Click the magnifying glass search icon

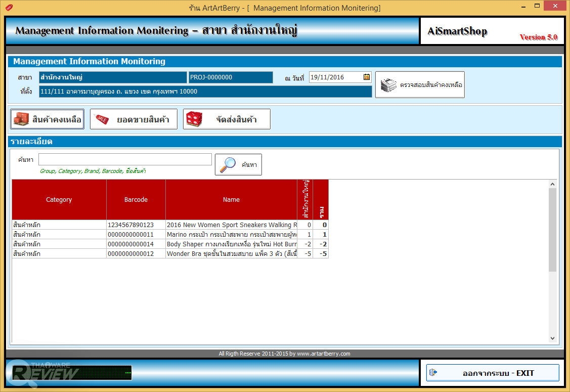tap(228, 165)
